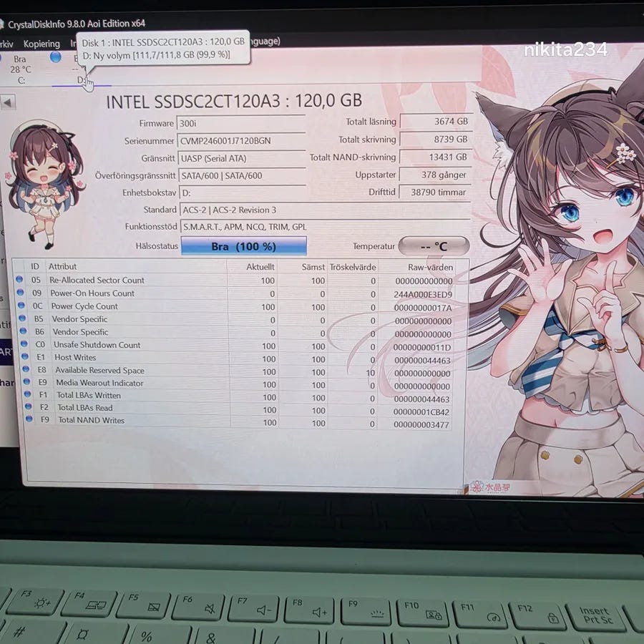The height and width of the screenshot is (644, 644).
Task: Open the Kopiering menu
Action: (42, 44)
